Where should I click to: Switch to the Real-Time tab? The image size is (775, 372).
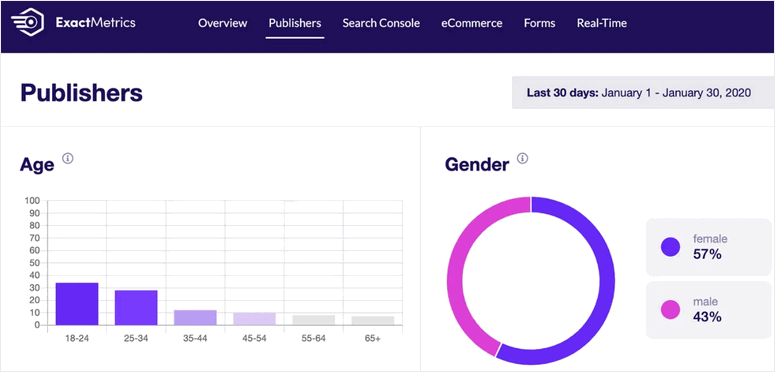pyautogui.click(x=602, y=23)
